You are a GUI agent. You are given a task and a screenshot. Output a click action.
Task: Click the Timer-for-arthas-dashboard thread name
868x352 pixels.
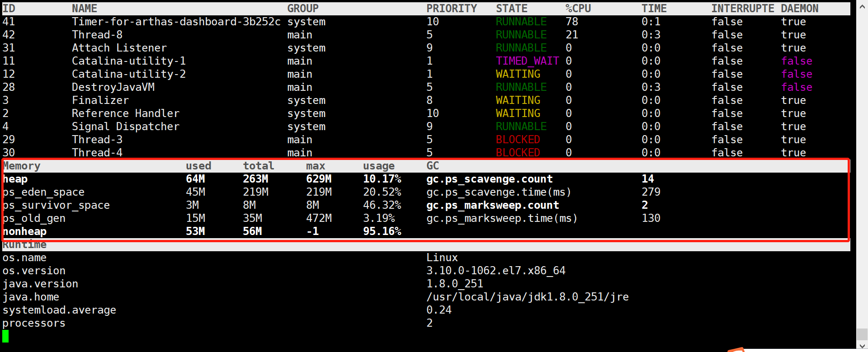pos(176,22)
